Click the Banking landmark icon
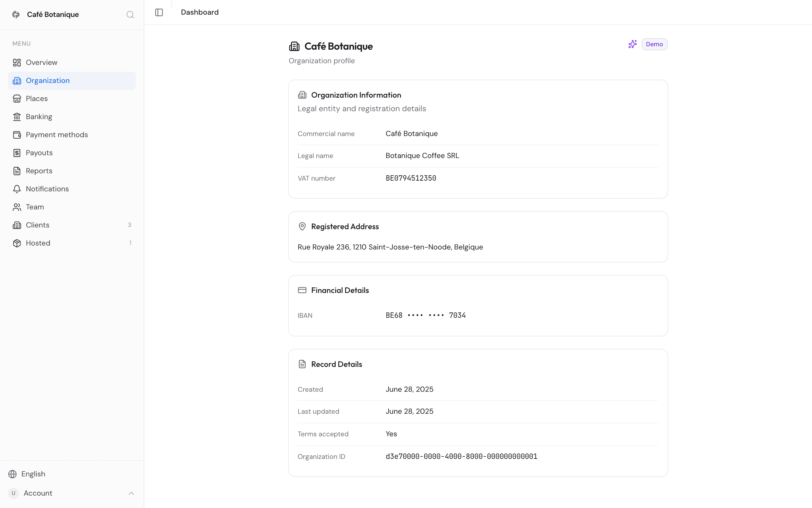Screen dimensions: 812x508 click(17, 117)
